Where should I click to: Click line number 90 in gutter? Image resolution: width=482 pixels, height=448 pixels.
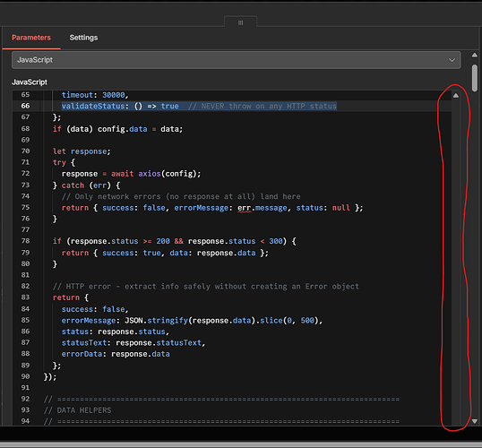25,376
